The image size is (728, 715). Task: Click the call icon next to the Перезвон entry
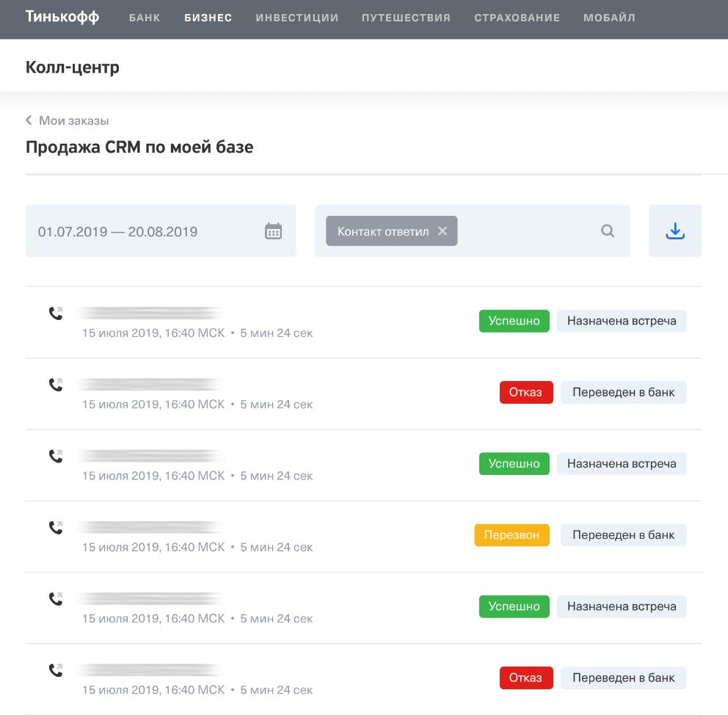point(56,526)
